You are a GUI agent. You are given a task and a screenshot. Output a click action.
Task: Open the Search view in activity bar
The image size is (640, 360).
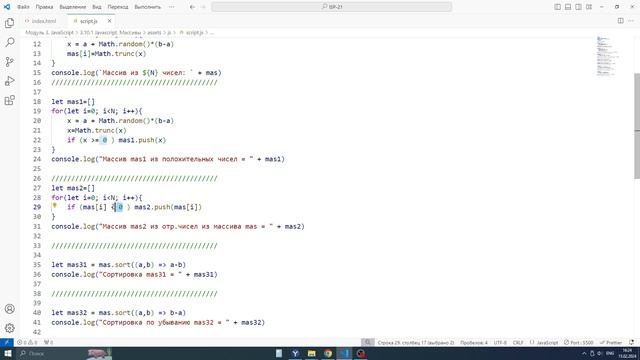9,42
